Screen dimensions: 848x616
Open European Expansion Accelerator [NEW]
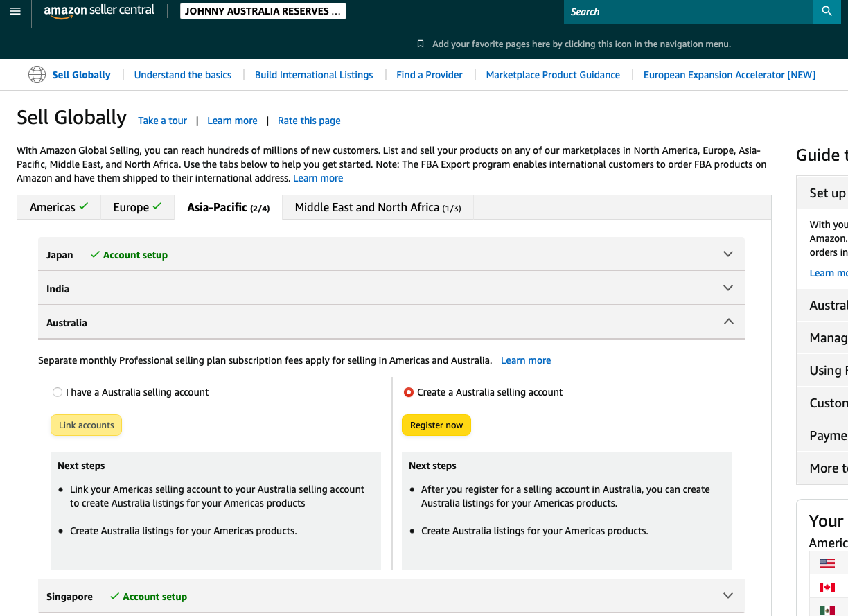730,75
